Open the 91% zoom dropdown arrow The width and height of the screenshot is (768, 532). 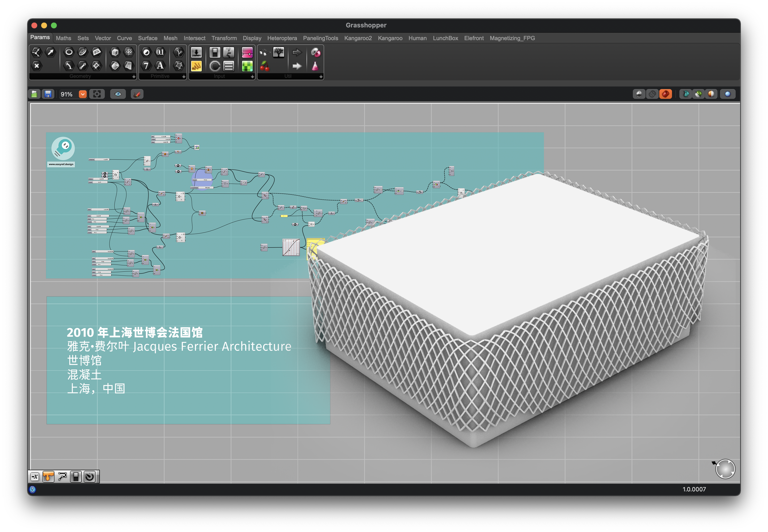point(82,94)
